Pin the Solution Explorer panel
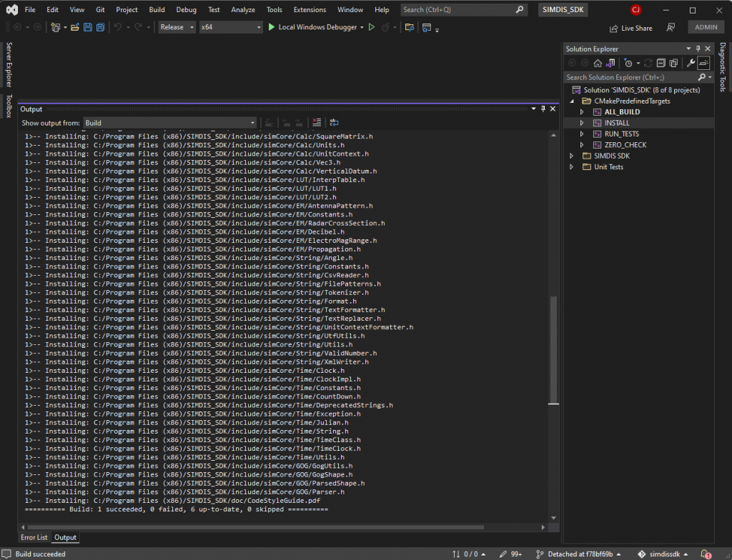The image size is (732, 560). click(698, 49)
